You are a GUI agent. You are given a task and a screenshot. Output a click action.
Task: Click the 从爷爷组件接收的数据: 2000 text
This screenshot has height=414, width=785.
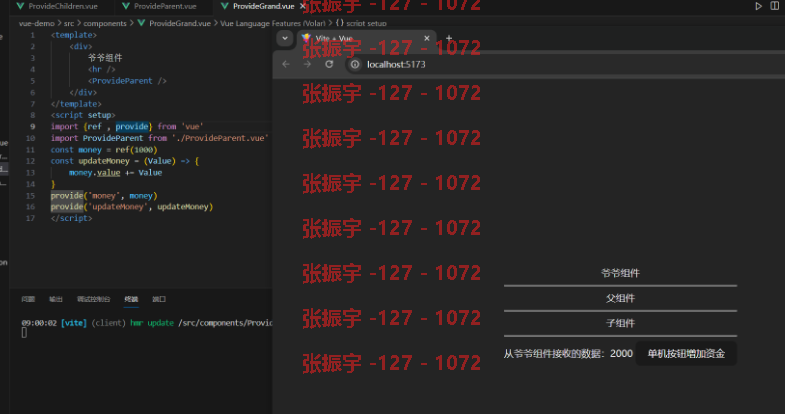coord(568,353)
